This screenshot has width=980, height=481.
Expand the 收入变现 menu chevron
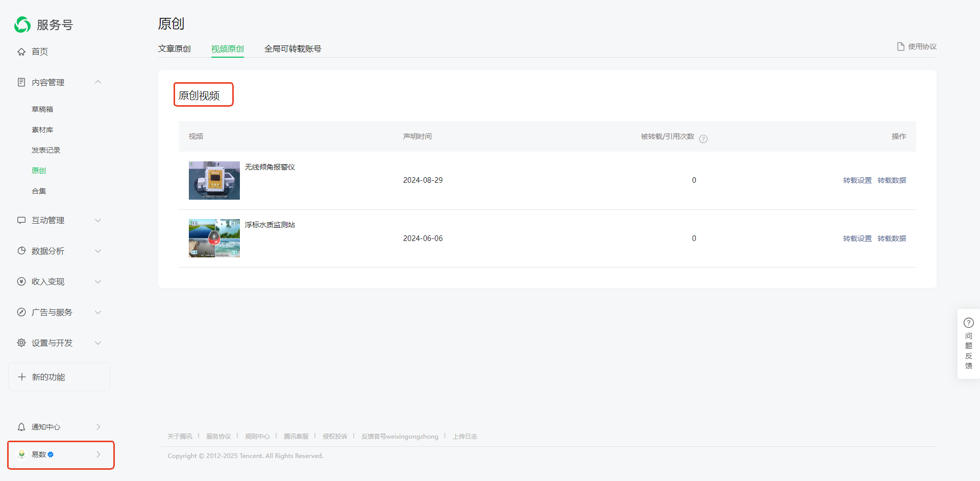click(98, 281)
